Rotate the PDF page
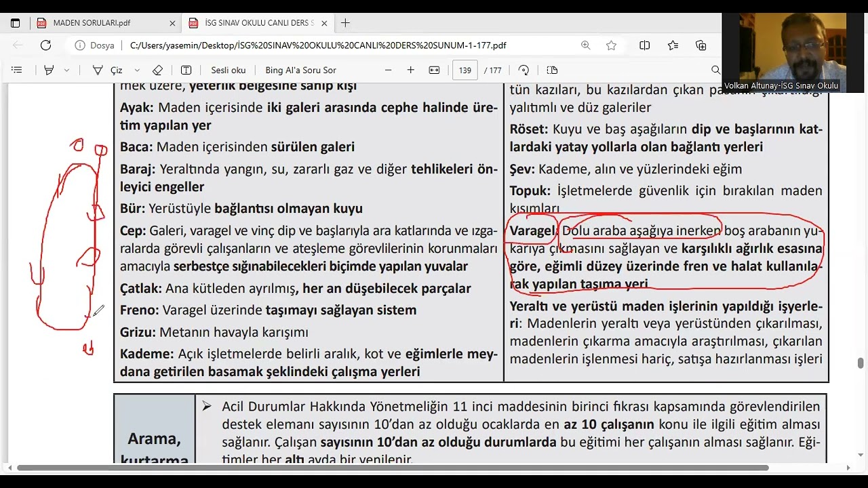The width and height of the screenshot is (868, 488). [524, 70]
